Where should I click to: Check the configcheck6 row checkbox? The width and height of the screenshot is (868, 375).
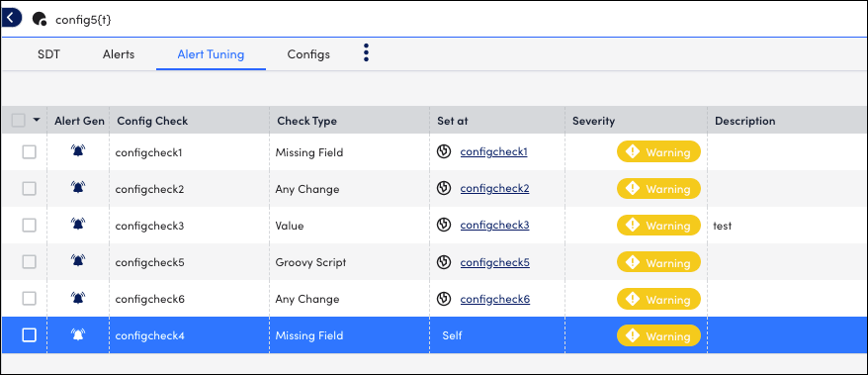click(x=30, y=299)
